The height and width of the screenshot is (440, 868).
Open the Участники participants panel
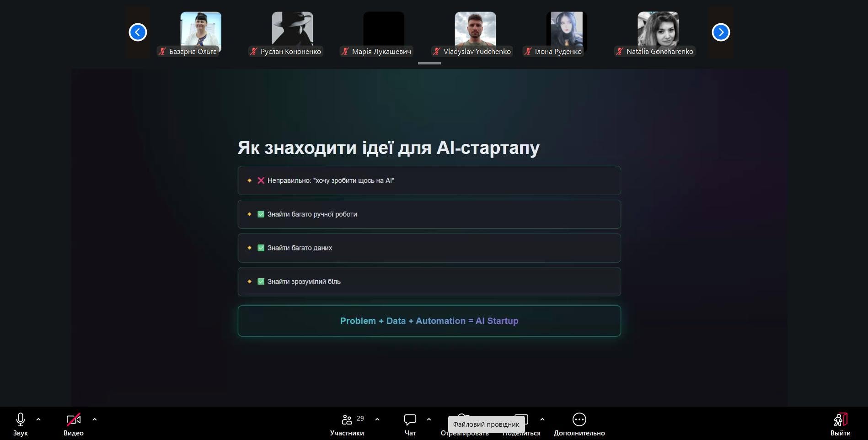(x=347, y=424)
